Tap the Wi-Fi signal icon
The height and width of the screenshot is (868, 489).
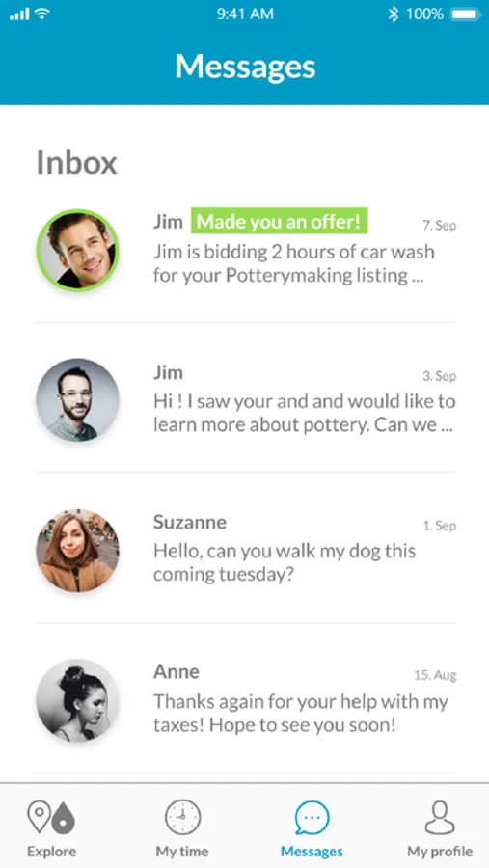41,14
